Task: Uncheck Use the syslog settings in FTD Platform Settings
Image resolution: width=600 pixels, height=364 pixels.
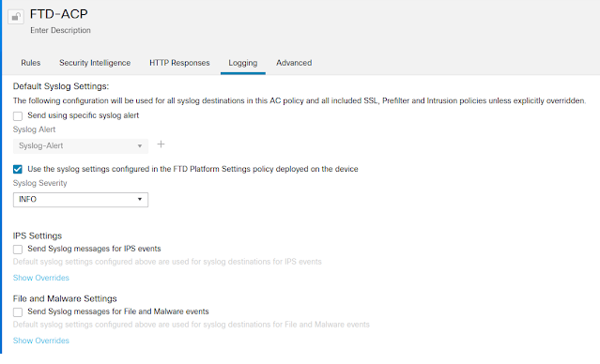Action: [x=18, y=169]
